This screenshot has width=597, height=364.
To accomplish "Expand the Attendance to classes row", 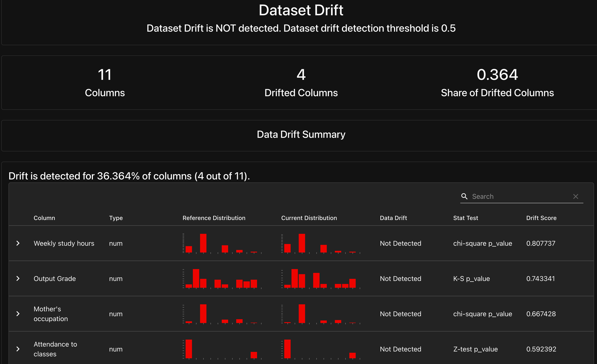I will coord(18,349).
